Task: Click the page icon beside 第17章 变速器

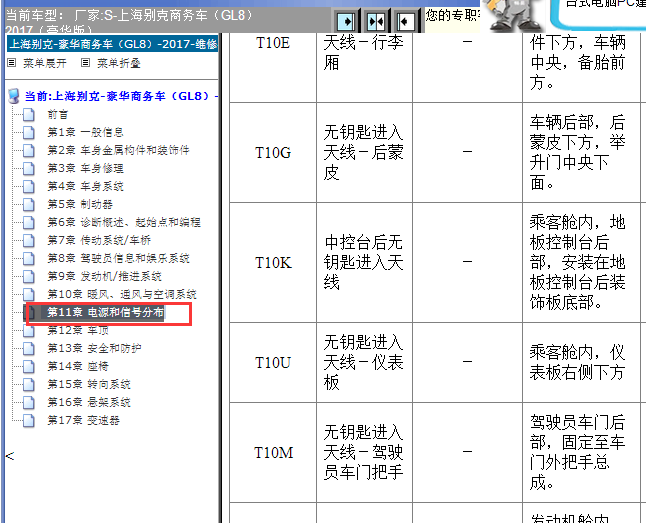Action: (x=29, y=420)
